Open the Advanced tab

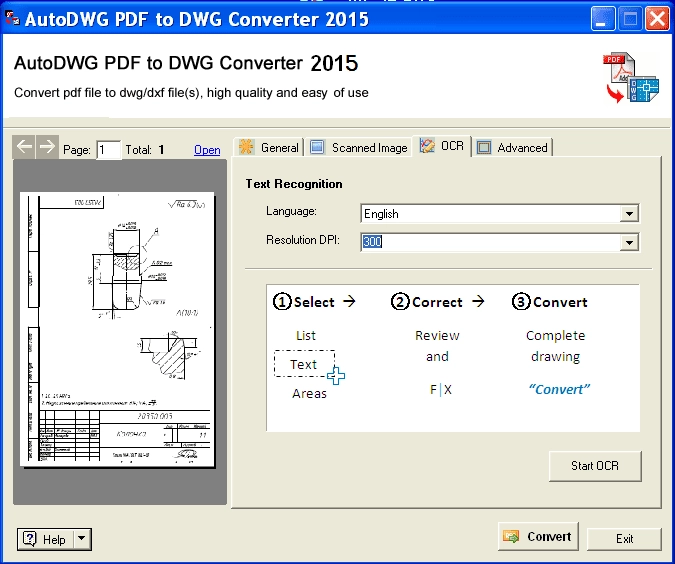pos(512,148)
